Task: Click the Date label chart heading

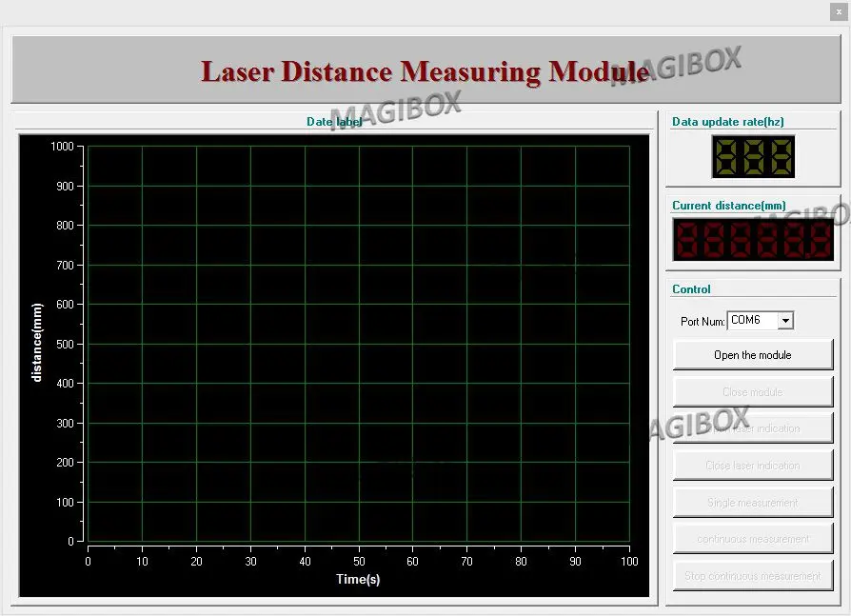Action: coord(334,122)
